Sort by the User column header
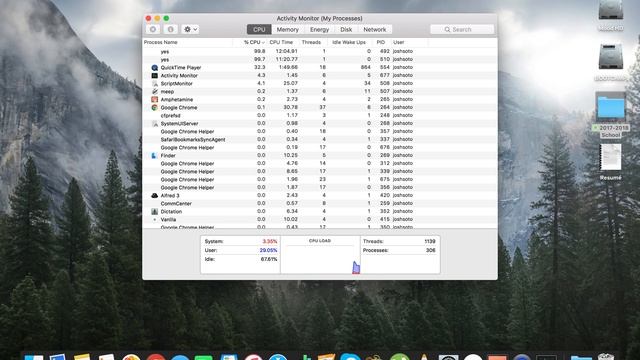 pyautogui.click(x=409, y=42)
